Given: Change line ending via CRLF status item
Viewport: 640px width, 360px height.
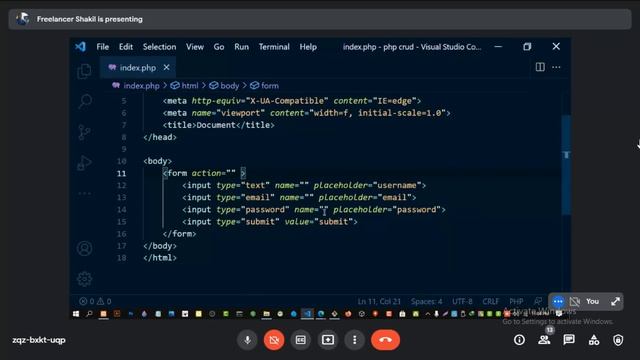Looking at the screenshot, I should (491, 301).
